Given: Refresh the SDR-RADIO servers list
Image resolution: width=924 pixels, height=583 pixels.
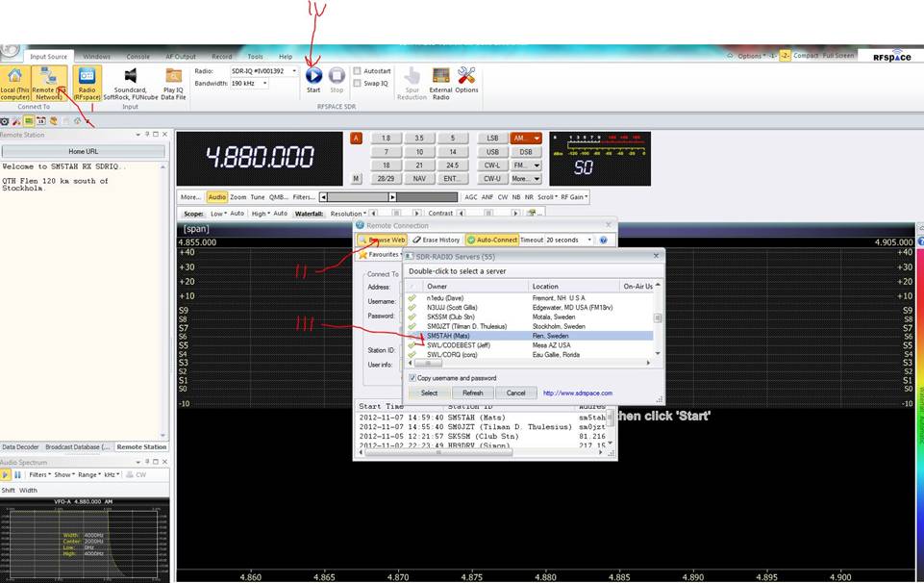Looking at the screenshot, I should (x=473, y=393).
